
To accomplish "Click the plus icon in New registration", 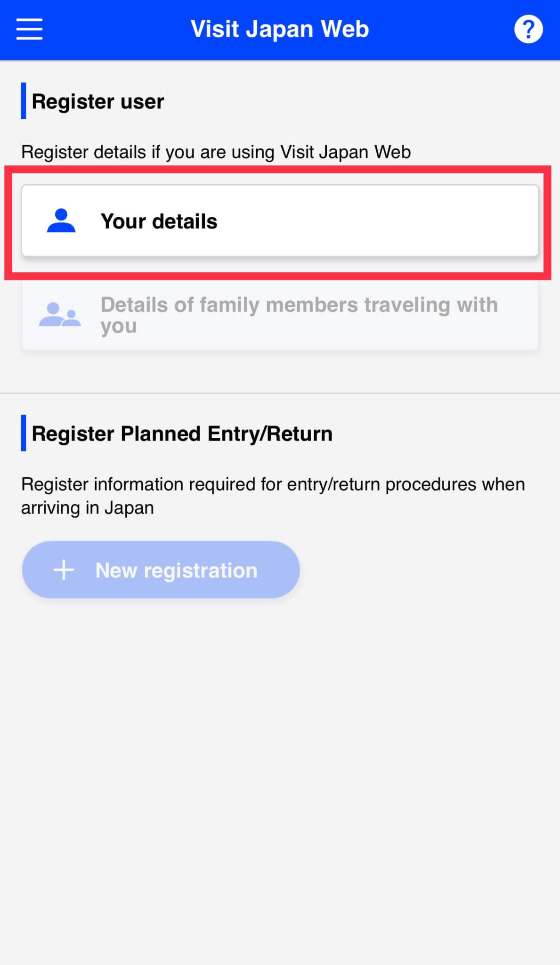I will tap(64, 570).
